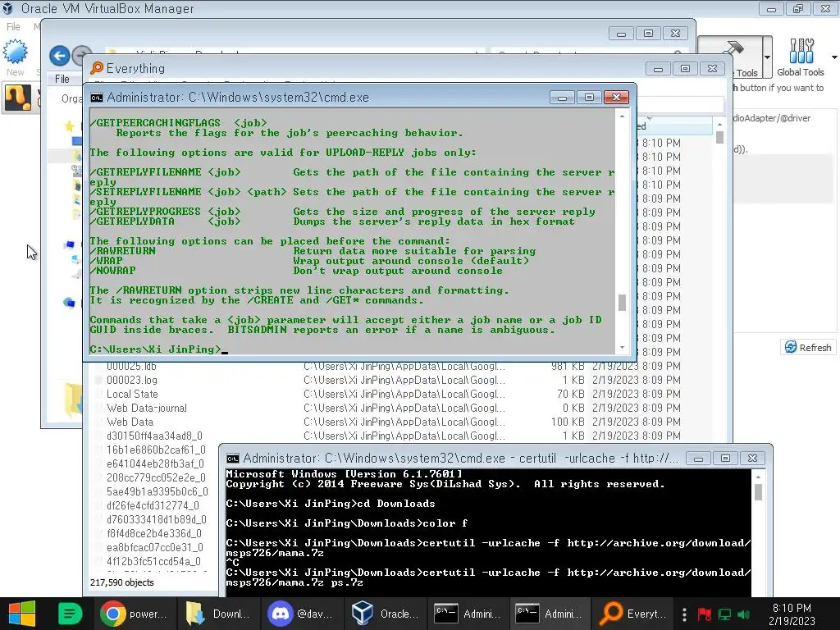Click the New machine icon in VirtualBox
This screenshot has width=840, height=630.
coord(15,57)
